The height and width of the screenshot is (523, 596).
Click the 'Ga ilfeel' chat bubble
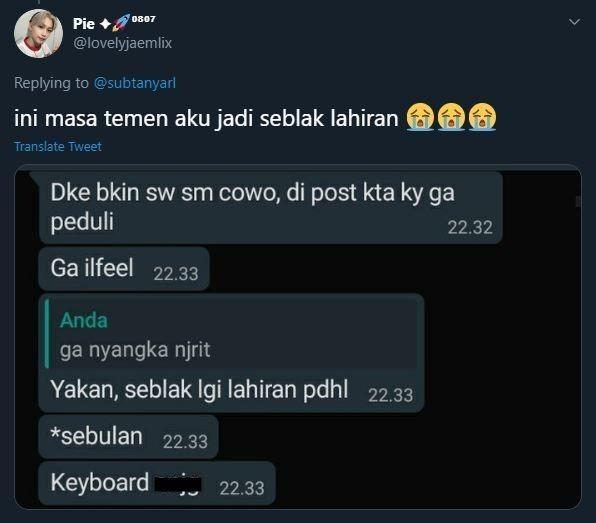(x=124, y=269)
